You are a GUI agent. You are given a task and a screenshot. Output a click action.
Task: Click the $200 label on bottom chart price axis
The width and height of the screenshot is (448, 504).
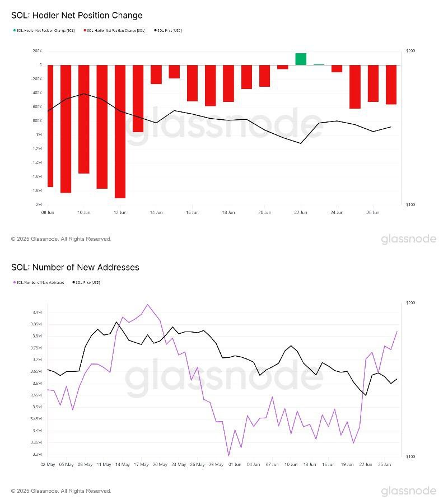pyautogui.click(x=410, y=303)
